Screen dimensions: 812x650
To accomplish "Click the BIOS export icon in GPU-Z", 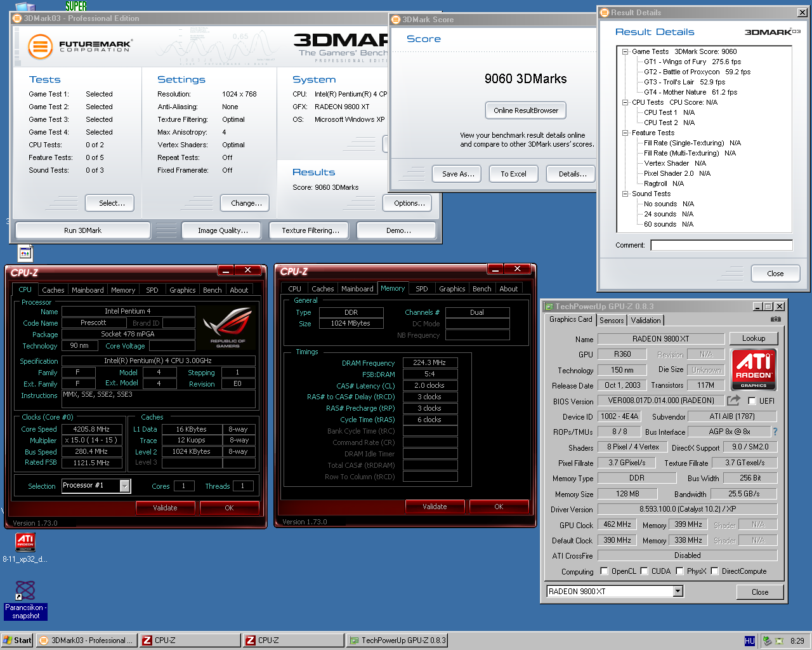I will tap(734, 401).
